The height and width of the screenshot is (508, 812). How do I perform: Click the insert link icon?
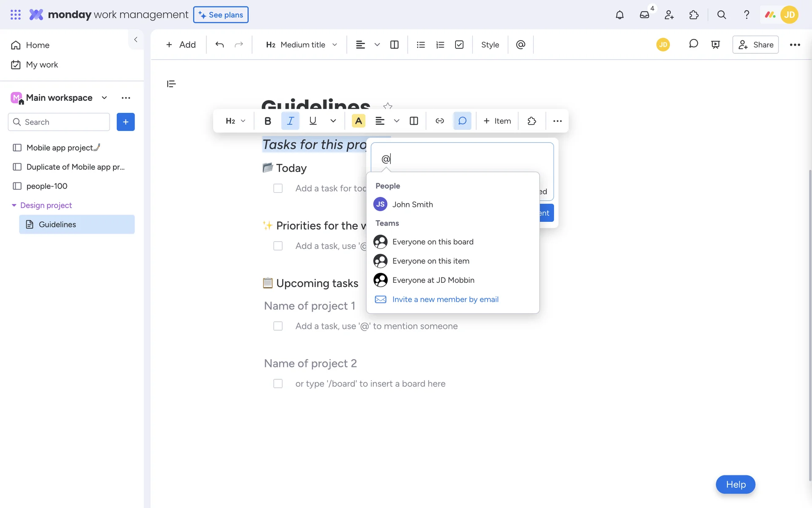pos(440,121)
